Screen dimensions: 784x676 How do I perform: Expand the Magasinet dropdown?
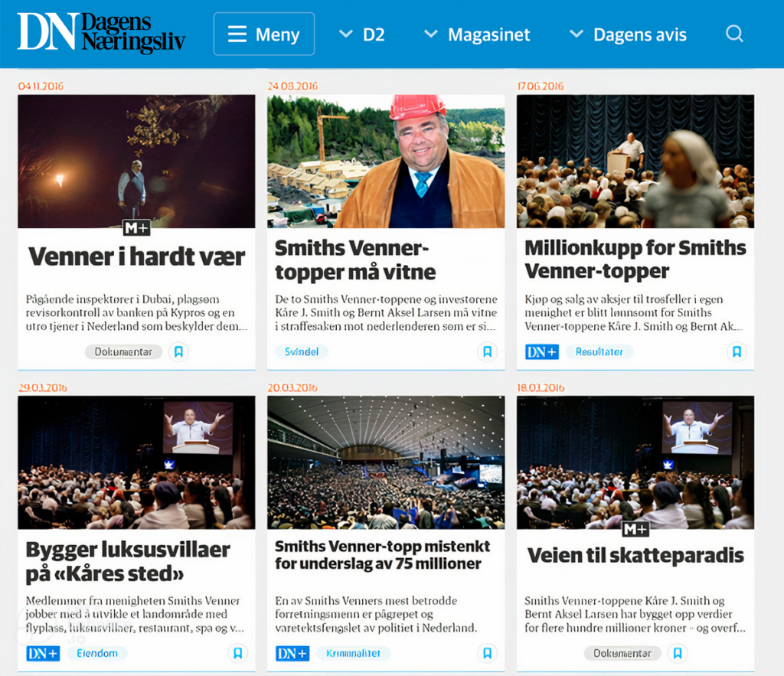coord(477,34)
